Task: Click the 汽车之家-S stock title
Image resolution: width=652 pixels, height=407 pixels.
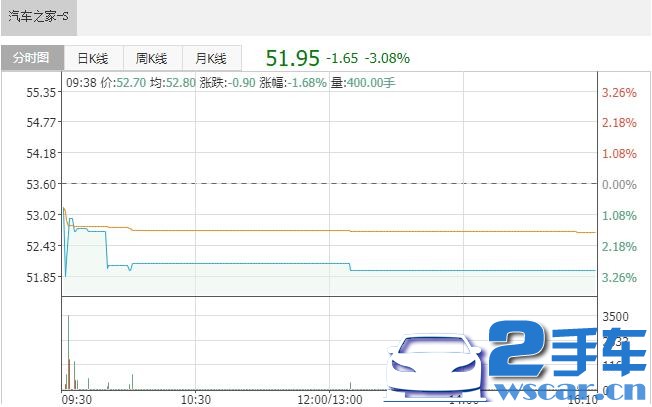Action: [39, 17]
